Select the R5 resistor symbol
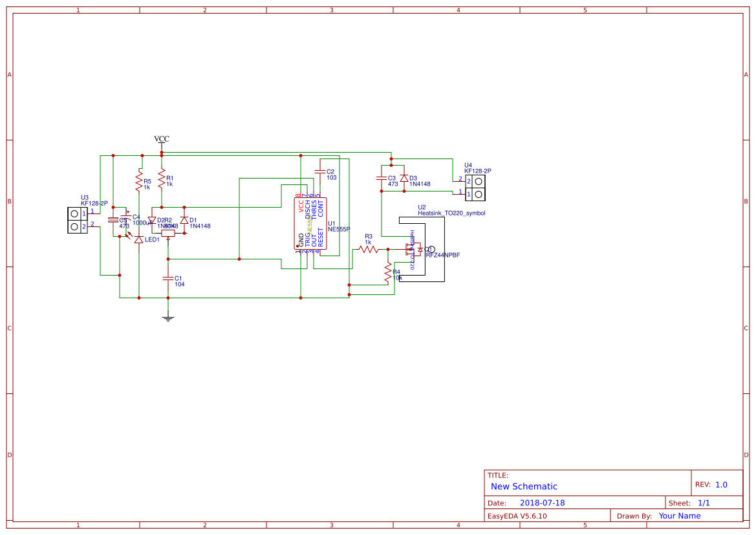This screenshot has width=756, height=535. tap(139, 181)
